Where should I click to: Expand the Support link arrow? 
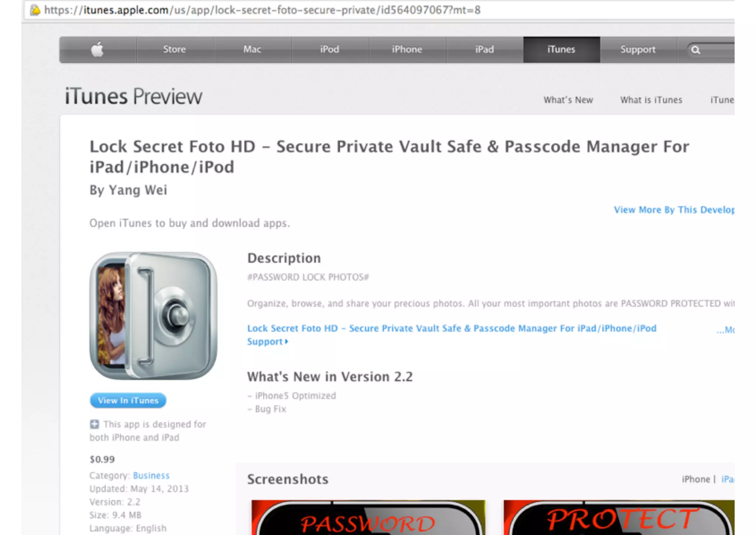click(286, 342)
